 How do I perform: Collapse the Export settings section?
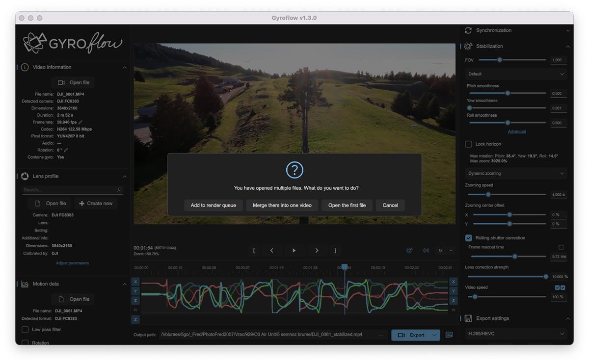click(568, 318)
